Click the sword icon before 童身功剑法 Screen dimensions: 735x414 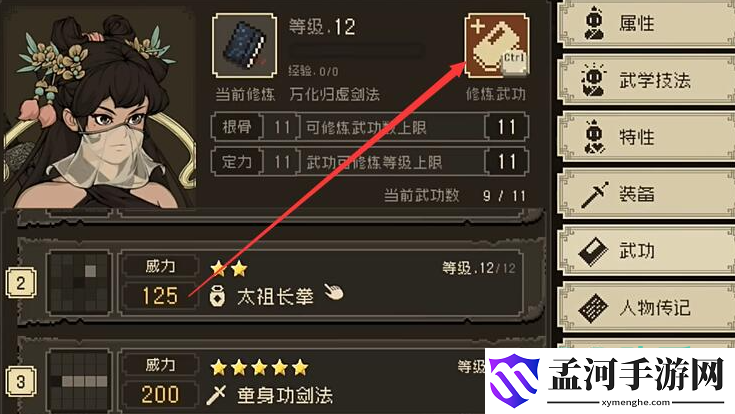tap(216, 395)
